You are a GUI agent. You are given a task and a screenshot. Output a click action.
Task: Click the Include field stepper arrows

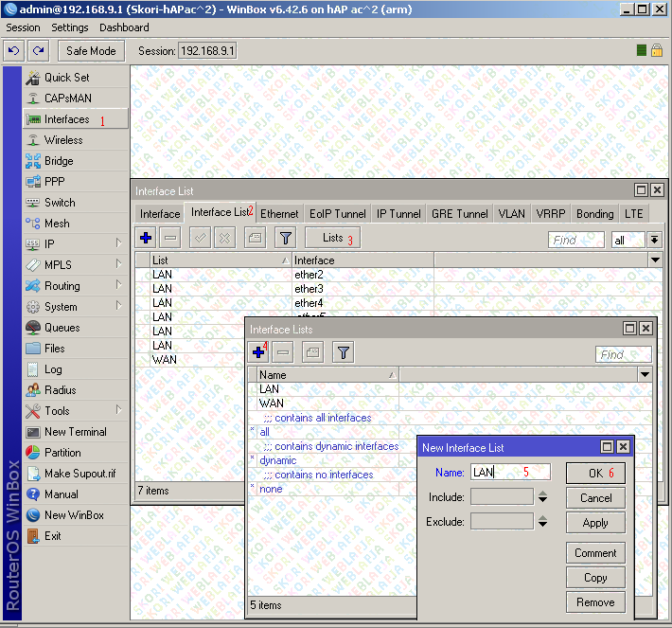(542, 497)
